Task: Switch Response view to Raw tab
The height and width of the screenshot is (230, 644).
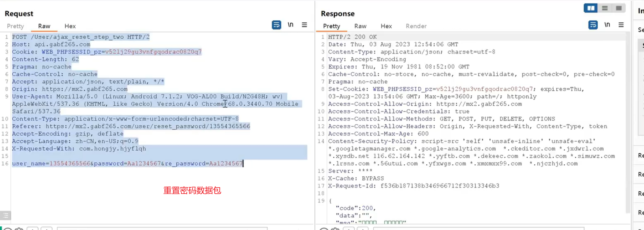Action: click(x=360, y=26)
